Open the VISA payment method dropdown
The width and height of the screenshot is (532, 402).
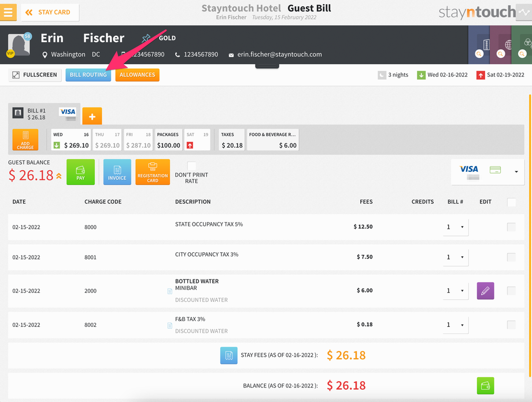(x=487, y=172)
